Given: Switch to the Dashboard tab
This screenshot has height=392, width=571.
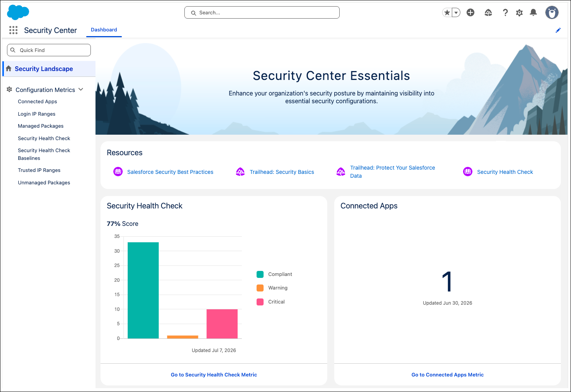Looking at the screenshot, I should point(104,30).
